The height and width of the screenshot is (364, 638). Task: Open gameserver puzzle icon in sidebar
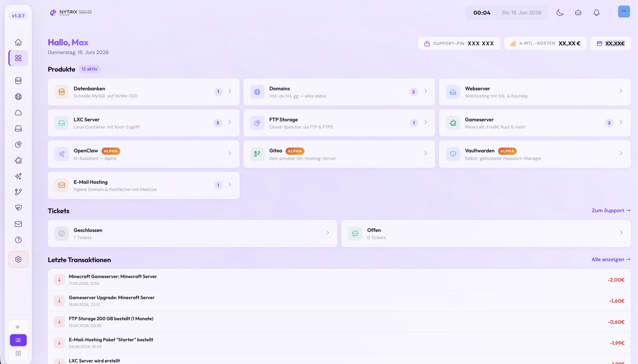coord(18,160)
